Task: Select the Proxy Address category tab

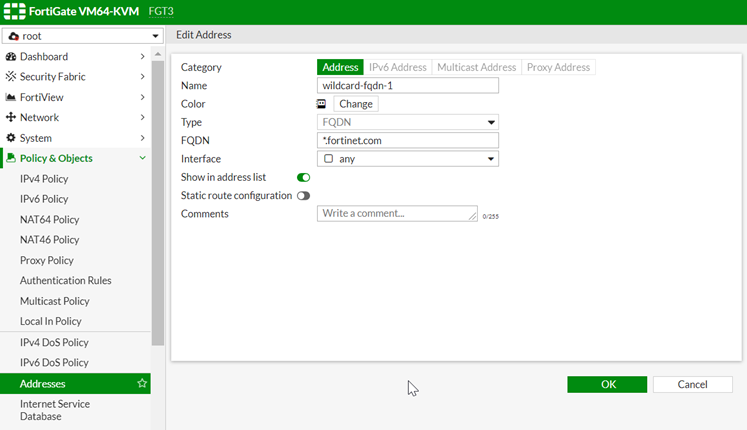Action: [x=558, y=67]
